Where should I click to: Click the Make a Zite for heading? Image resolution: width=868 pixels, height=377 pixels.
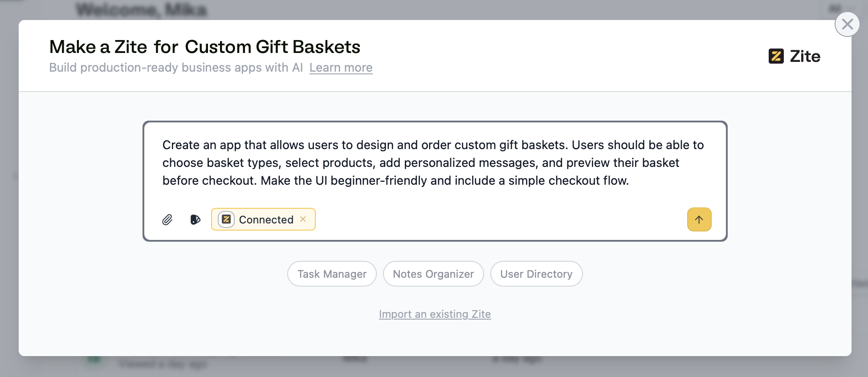(114, 47)
